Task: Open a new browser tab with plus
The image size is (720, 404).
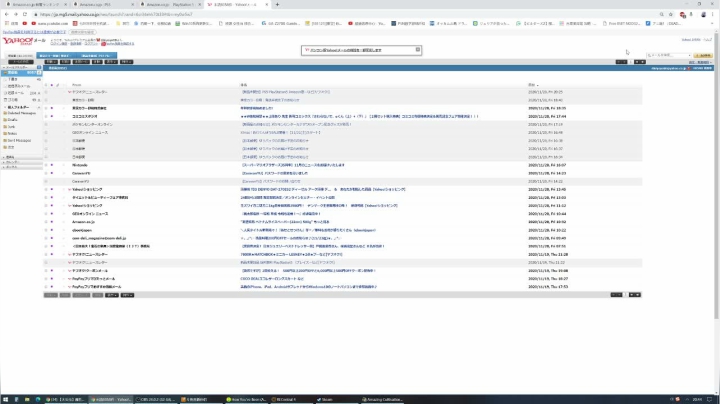Action: click(x=277, y=5)
